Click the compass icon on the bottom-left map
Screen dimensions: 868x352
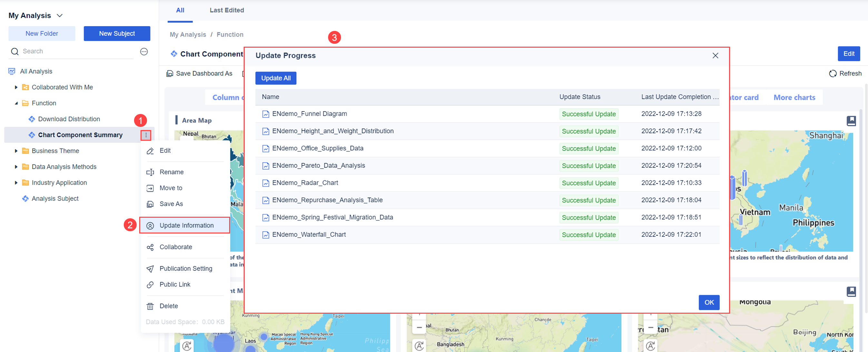click(x=188, y=345)
